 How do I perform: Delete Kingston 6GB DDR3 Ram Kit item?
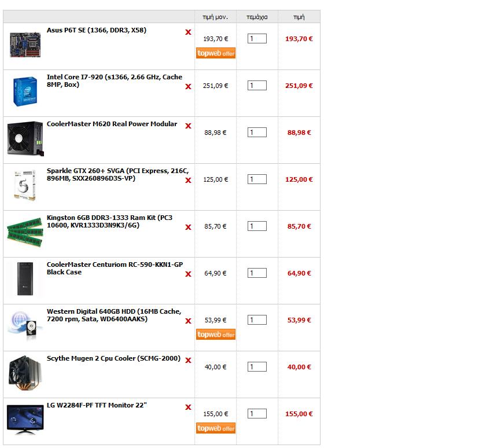[x=188, y=227]
